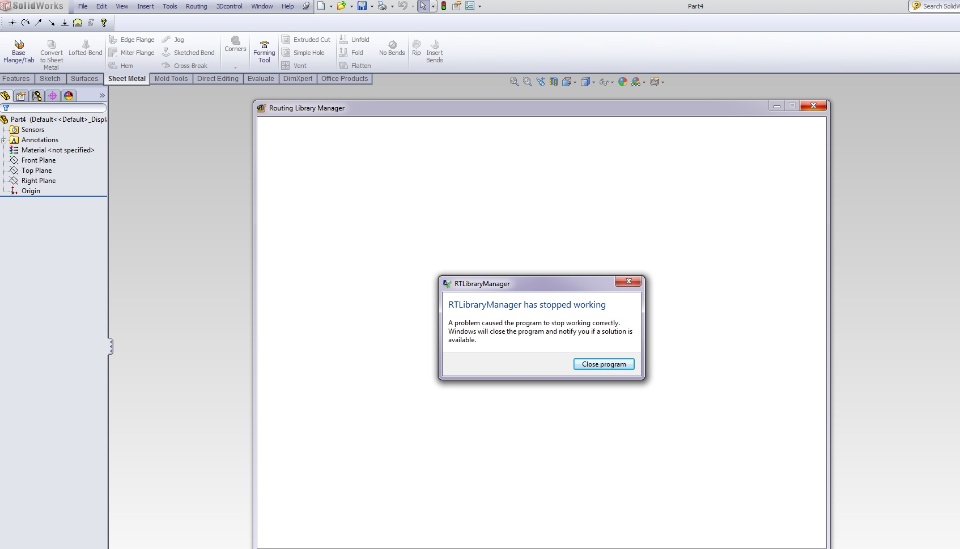Click the Save icon in top toolbar

click(362, 6)
